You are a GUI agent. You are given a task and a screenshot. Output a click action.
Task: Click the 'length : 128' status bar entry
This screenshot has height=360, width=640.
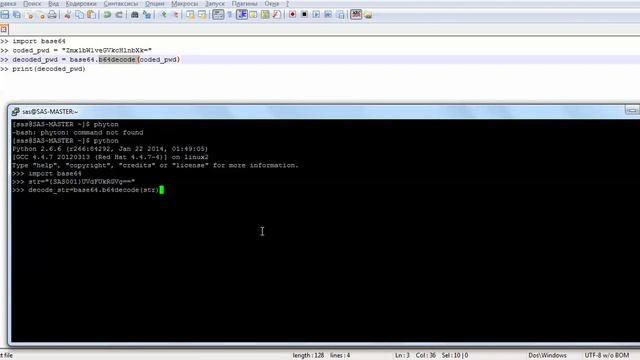(x=308, y=356)
